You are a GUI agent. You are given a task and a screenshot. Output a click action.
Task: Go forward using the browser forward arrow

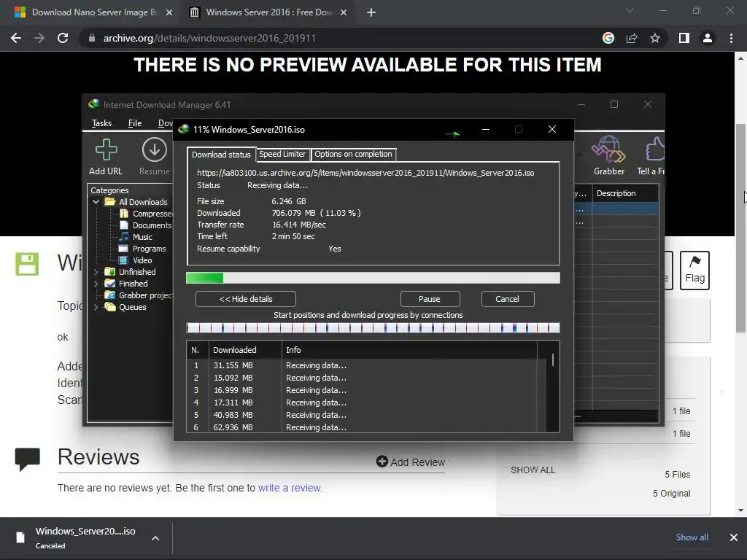pyautogui.click(x=39, y=38)
